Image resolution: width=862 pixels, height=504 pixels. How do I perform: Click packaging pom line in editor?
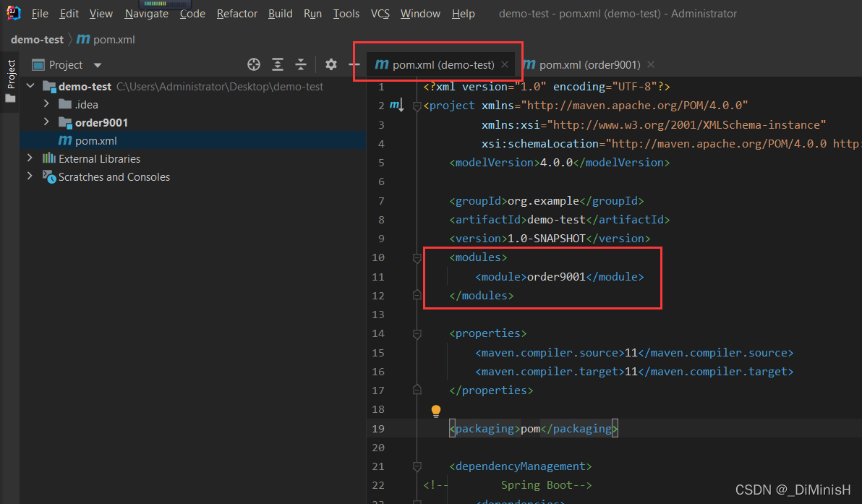[x=533, y=429]
